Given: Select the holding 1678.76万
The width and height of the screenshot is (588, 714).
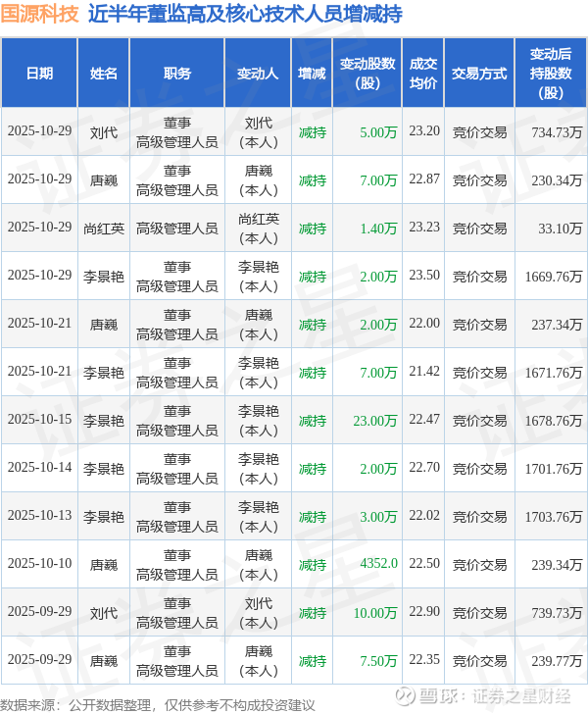Looking at the screenshot, I should (554, 421).
